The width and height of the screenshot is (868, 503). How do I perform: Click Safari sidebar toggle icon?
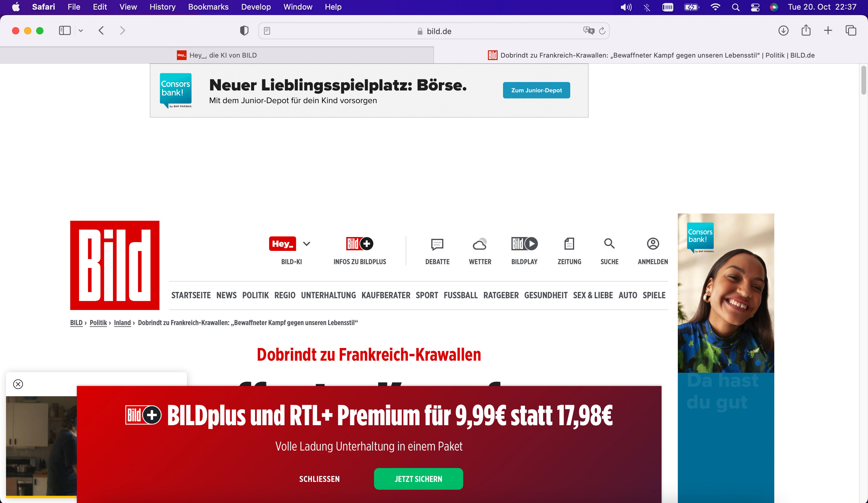[65, 31]
